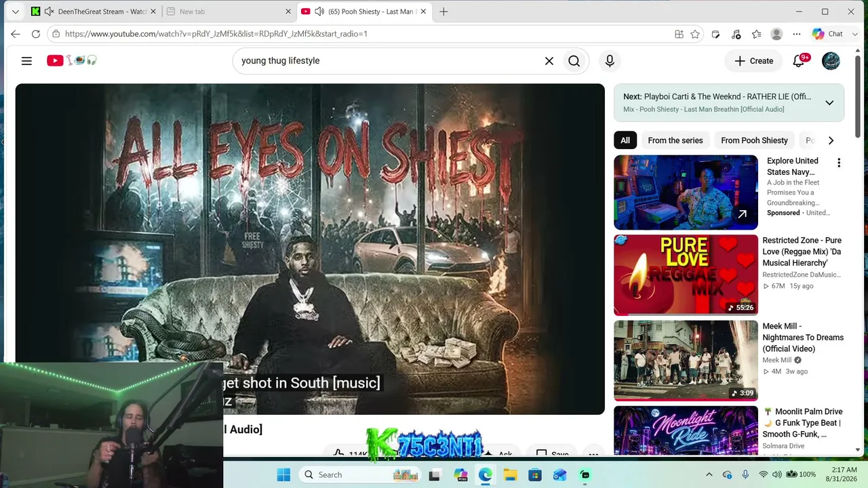Visit the RestrictedZone DaMusic channel name

click(x=801, y=274)
